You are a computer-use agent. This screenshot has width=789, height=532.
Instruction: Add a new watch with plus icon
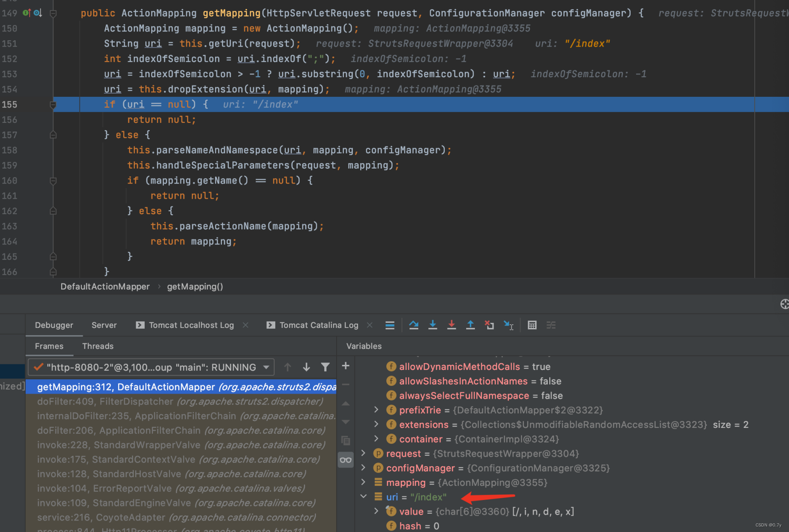pos(346,366)
